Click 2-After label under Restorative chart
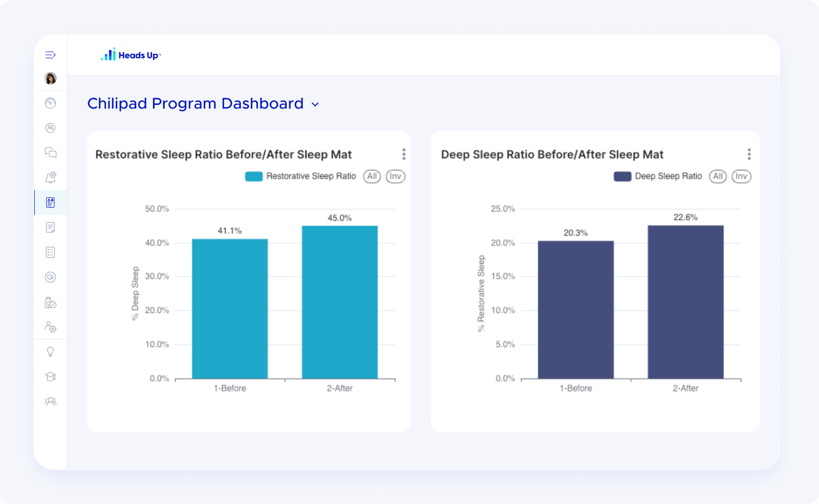This screenshot has width=819, height=504. click(x=340, y=388)
